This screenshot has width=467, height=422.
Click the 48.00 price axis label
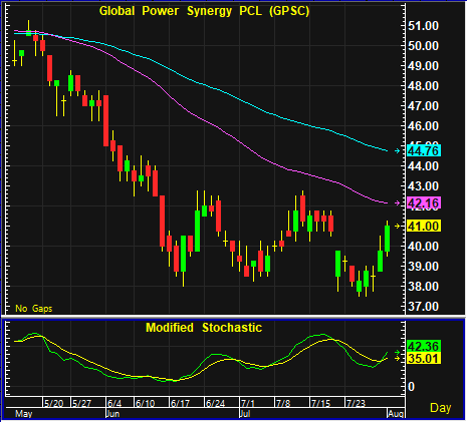pos(423,86)
